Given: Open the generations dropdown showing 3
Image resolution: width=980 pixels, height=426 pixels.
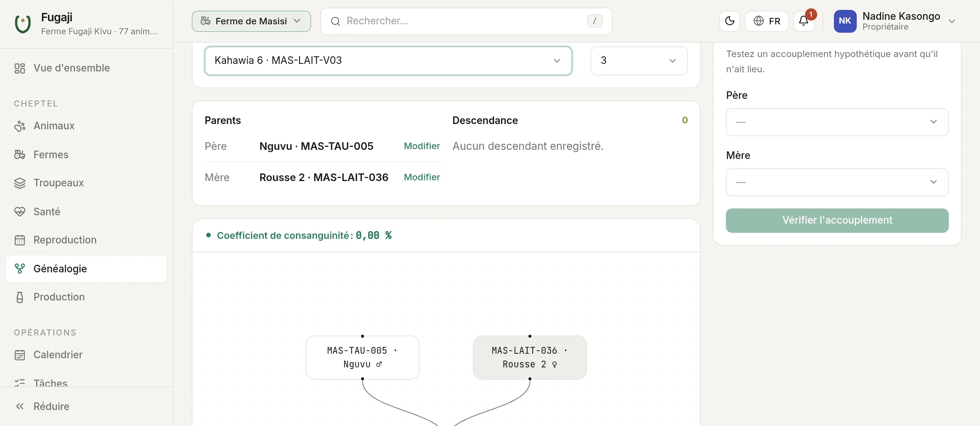Looking at the screenshot, I should [639, 60].
